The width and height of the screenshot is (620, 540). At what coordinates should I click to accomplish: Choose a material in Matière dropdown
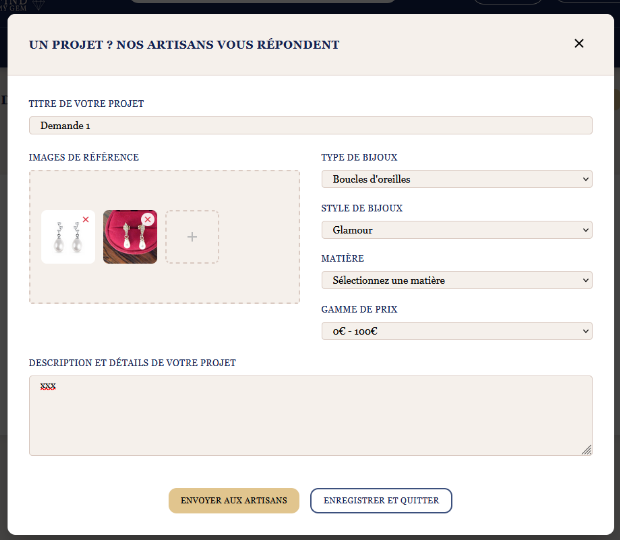point(456,280)
